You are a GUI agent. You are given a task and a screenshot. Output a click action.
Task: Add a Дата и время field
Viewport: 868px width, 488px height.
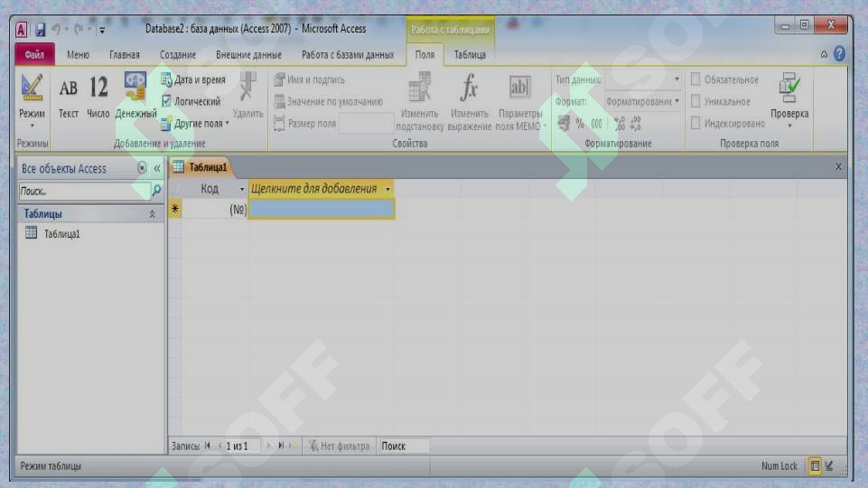point(194,80)
